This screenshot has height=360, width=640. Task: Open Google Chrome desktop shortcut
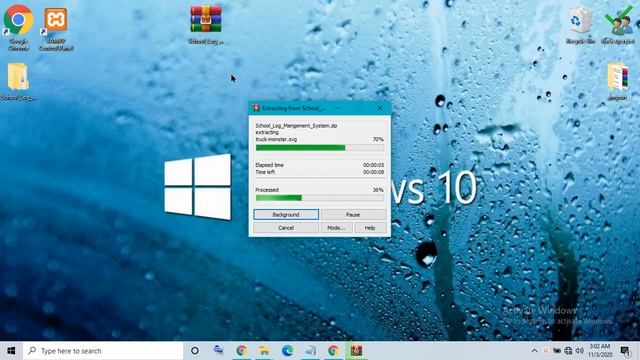(18, 27)
